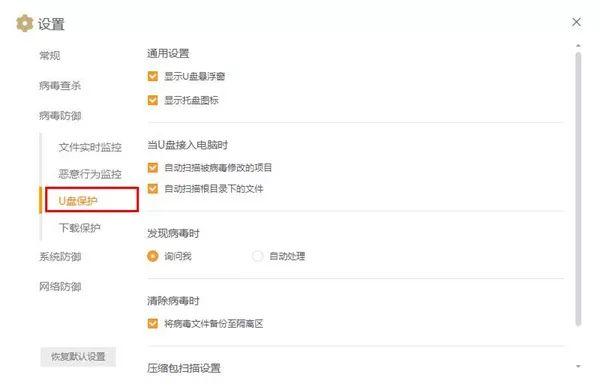Screen dimensions: 600x386
Task: Open 下载保护 settings page
Action: coord(80,228)
